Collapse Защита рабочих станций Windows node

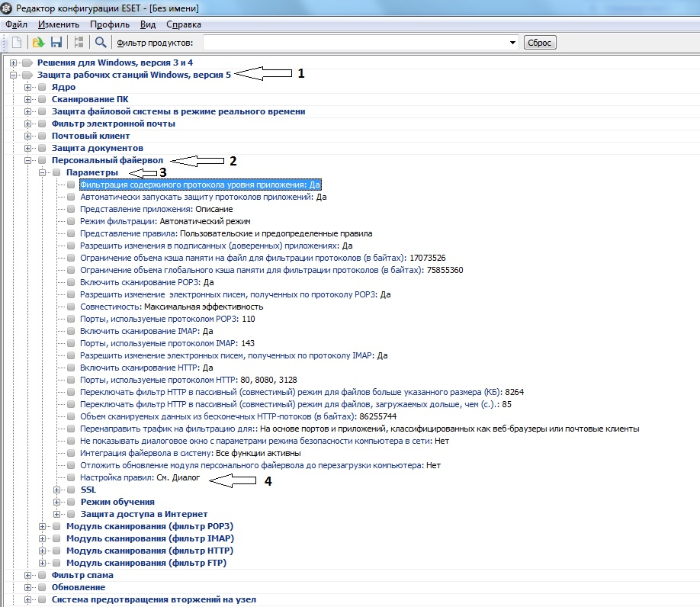14,75
